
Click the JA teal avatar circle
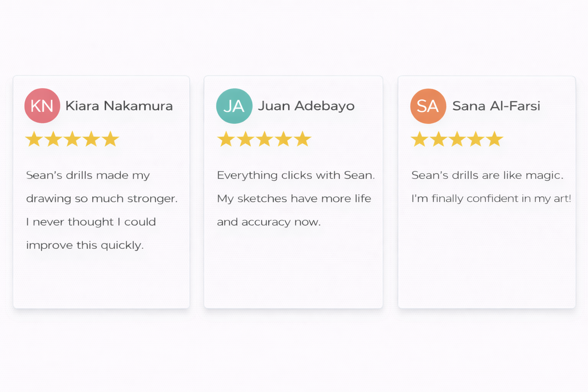point(234,106)
